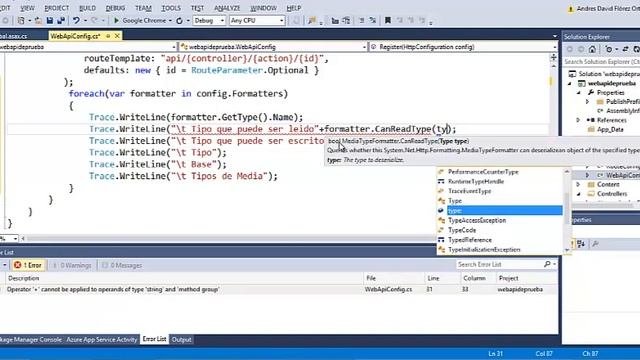Click the Save icon in toolbar
Viewport: 640px width, 360px height.
[x=49, y=20]
